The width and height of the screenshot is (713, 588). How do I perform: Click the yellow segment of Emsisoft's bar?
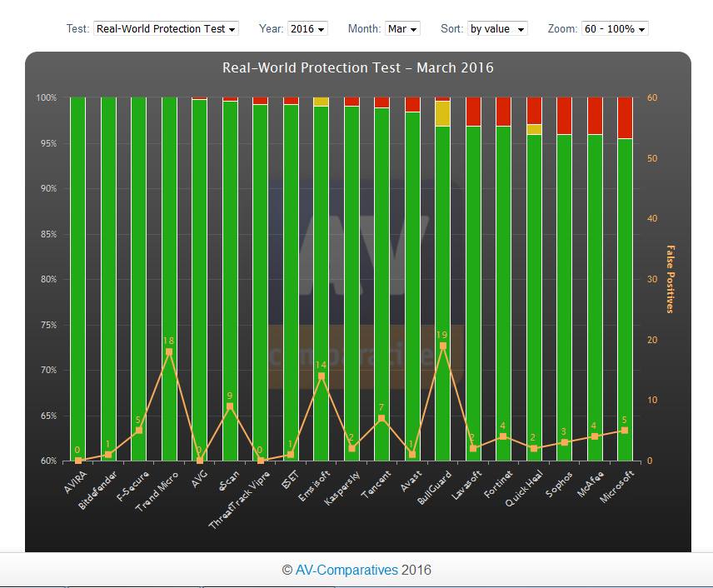coord(322,102)
